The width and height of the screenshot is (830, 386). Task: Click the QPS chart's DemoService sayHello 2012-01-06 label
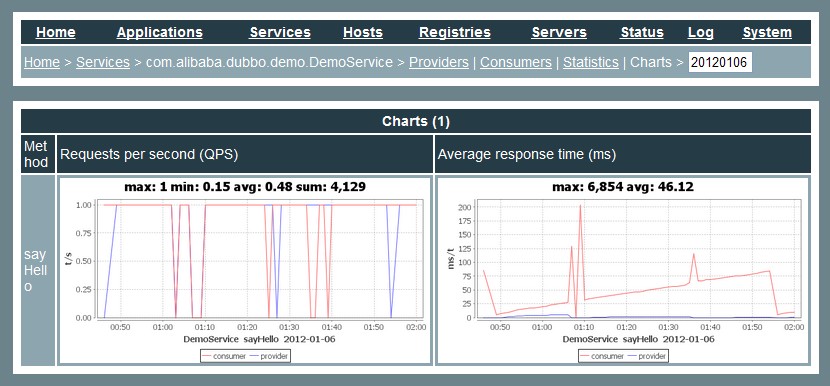259,339
